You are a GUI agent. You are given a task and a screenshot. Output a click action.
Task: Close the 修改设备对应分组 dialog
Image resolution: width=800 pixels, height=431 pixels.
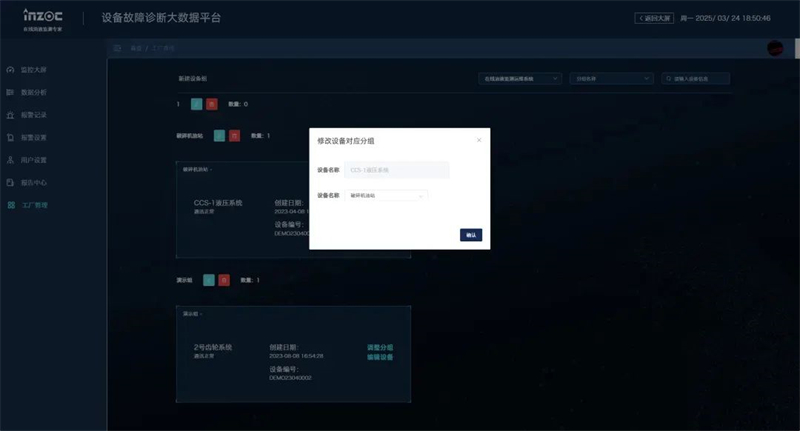coord(478,140)
